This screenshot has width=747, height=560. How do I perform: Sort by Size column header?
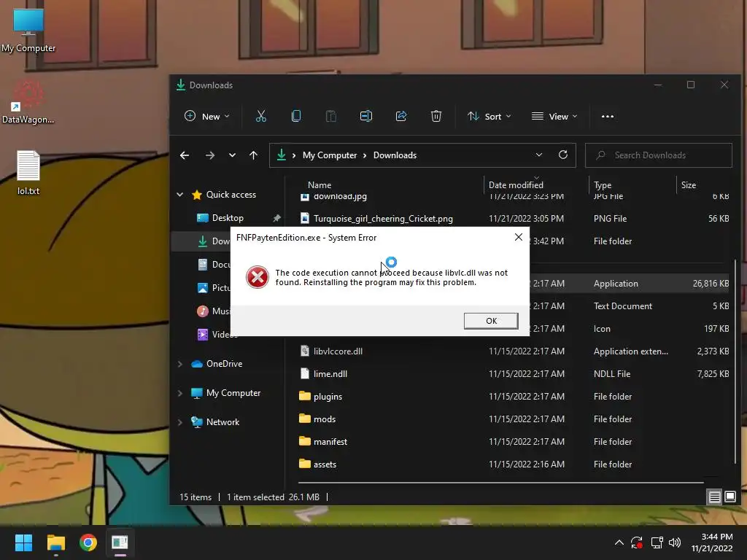[x=689, y=184]
